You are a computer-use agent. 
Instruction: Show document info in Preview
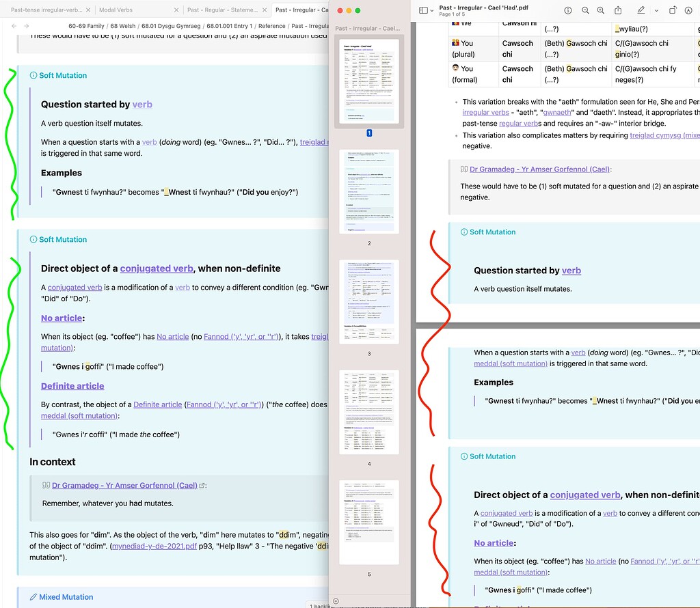(x=568, y=11)
